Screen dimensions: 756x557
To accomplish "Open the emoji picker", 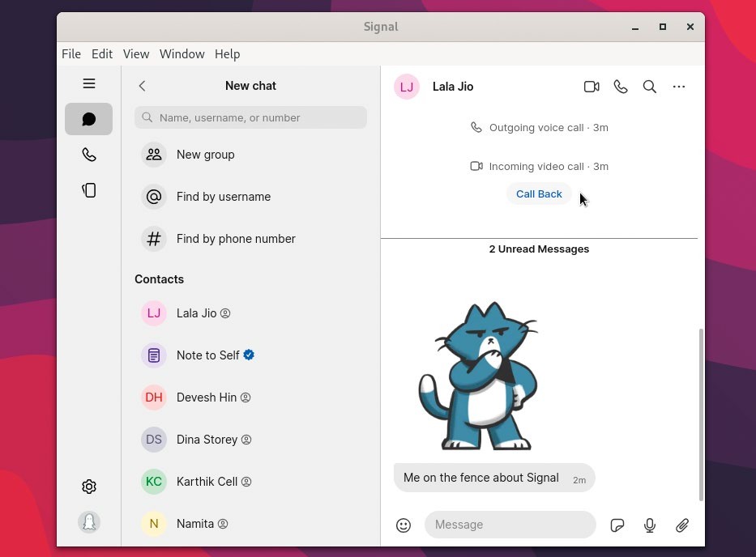I will (404, 525).
